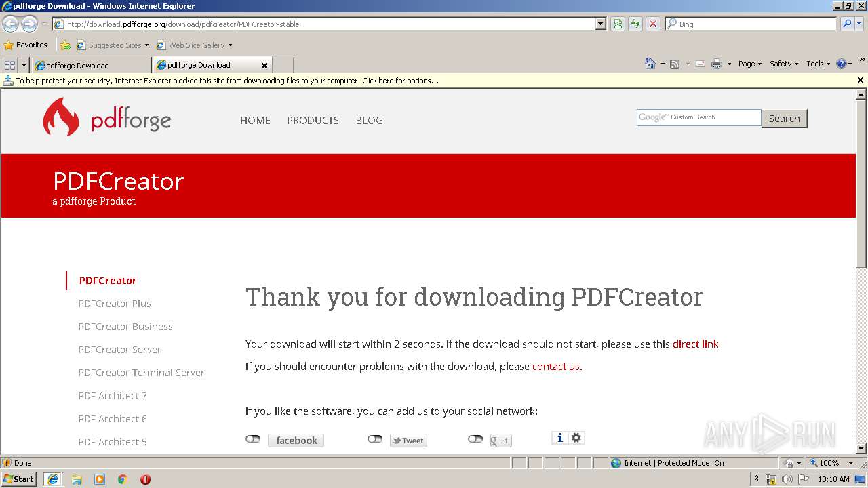The image size is (868, 488).
Task: Click the social settings gear icon
Action: point(576,438)
